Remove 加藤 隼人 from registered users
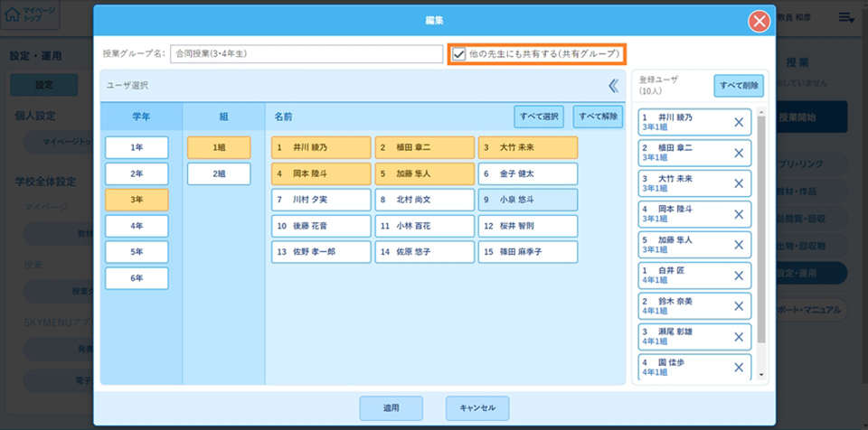This screenshot has width=868, height=430. click(x=738, y=246)
